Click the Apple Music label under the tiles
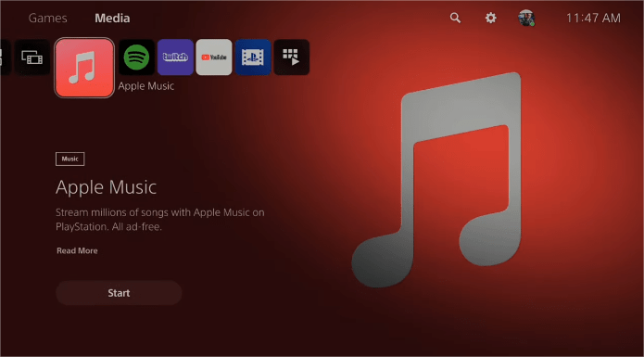Screen dimensions: 644x357 coord(146,86)
